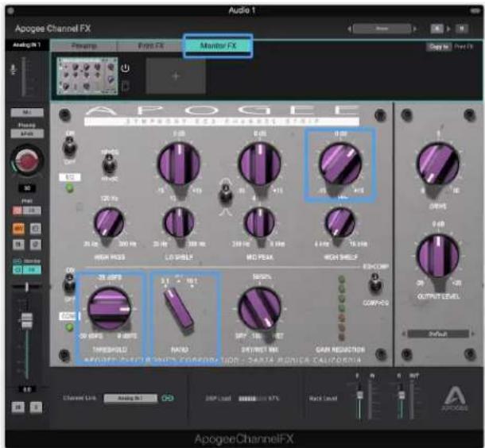
Task: Click the preamp gain value field showing 30
Action: point(27,188)
